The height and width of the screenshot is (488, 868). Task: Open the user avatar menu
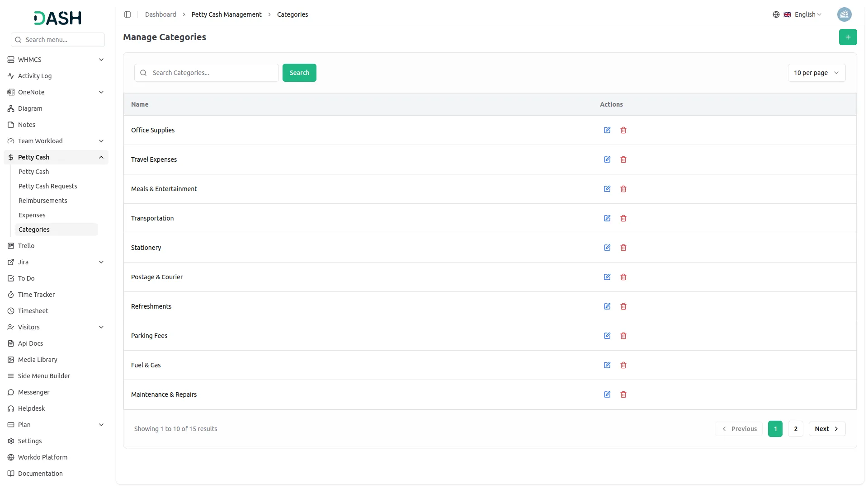point(844,14)
